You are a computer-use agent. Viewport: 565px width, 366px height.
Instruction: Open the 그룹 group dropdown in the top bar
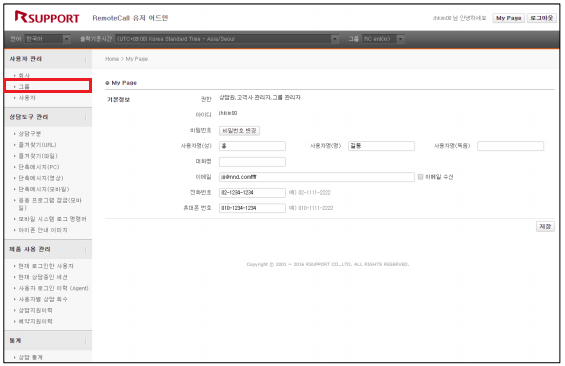point(383,39)
